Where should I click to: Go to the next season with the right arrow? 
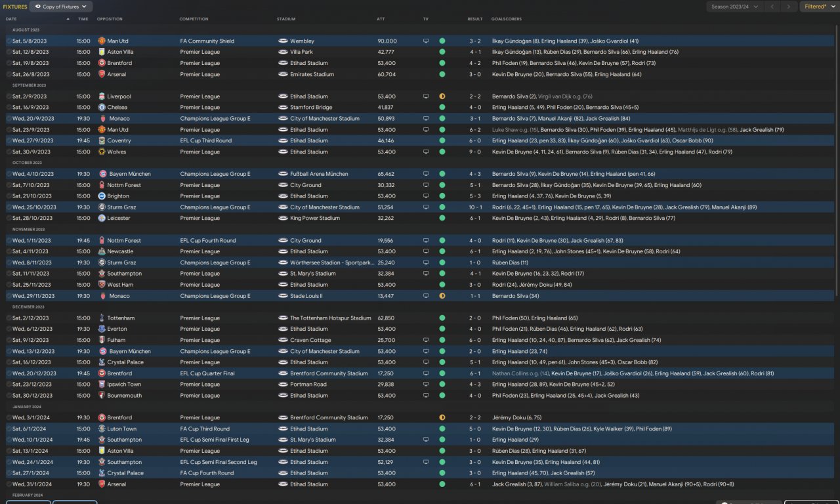click(789, 7)
